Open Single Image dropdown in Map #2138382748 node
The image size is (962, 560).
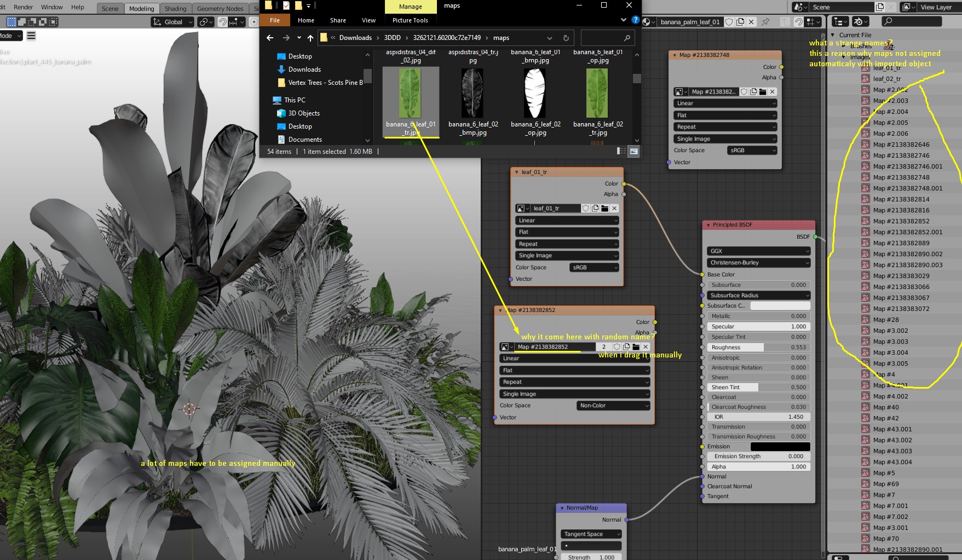725,139
